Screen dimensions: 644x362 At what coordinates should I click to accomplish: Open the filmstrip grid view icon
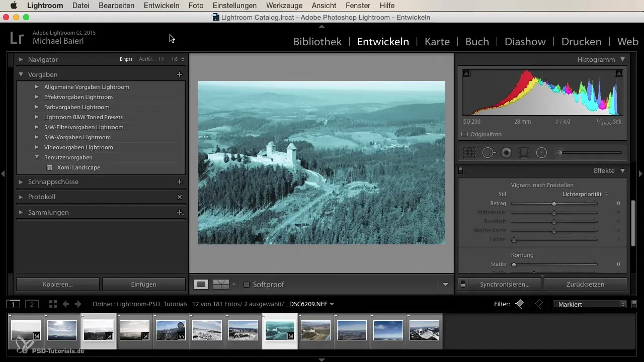53,304
